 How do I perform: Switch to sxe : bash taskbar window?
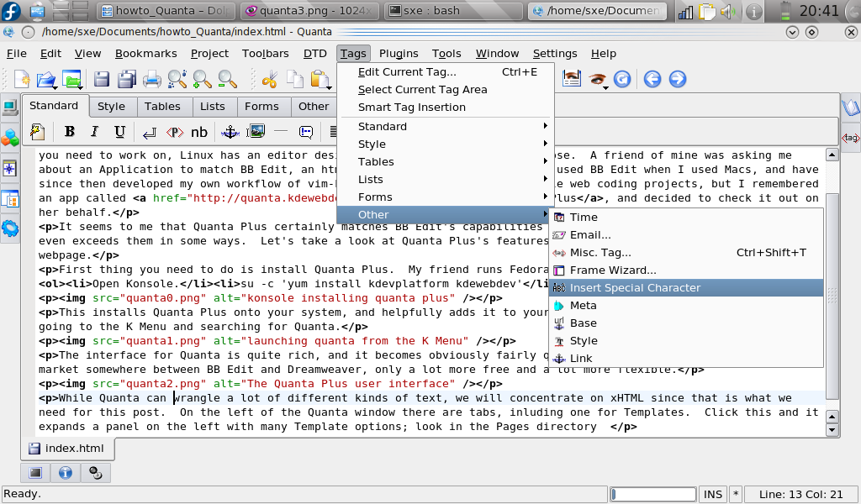pos(453,10)
